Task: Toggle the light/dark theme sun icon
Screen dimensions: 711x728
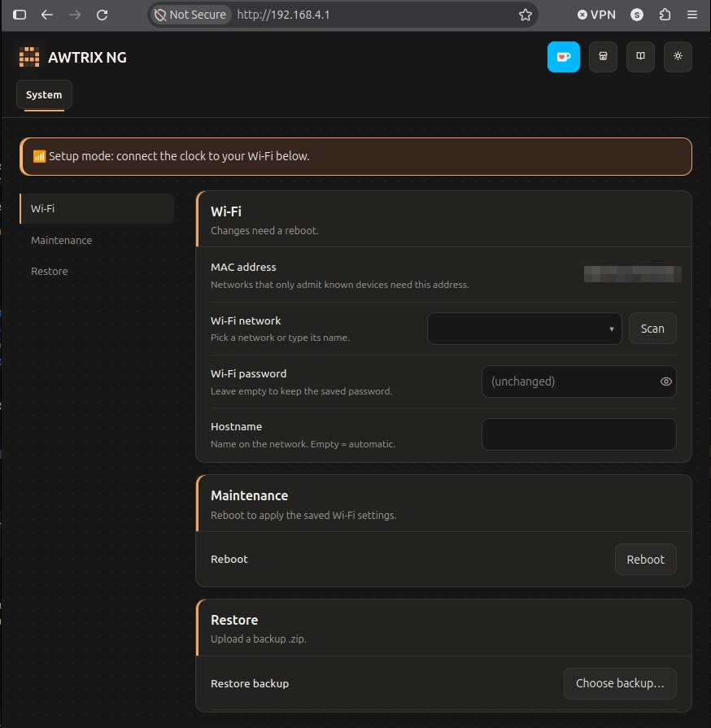Action: pyautogui.click(x=678, y=57)
